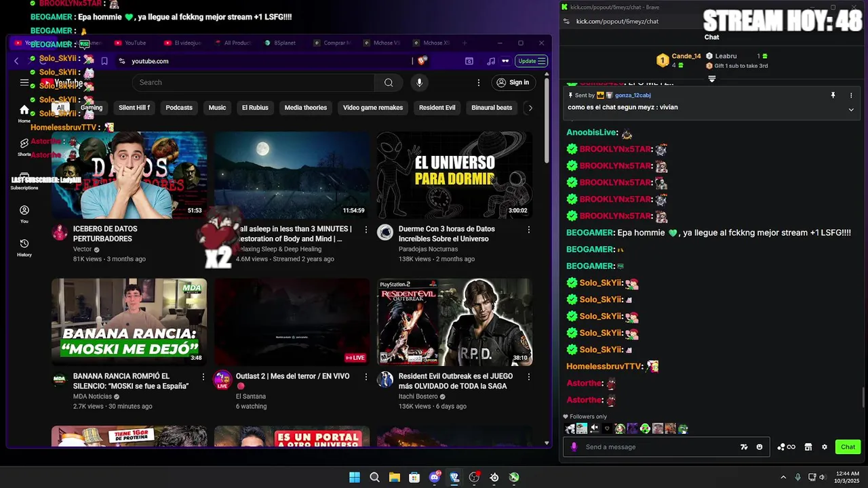868x488 pixels.
Task: Open options for Vector iceberg video
Action: 203,230
